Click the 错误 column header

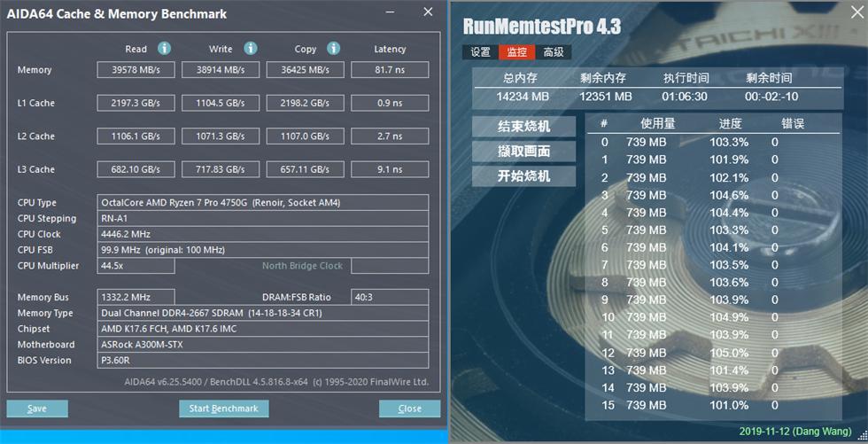click(793, 123)
